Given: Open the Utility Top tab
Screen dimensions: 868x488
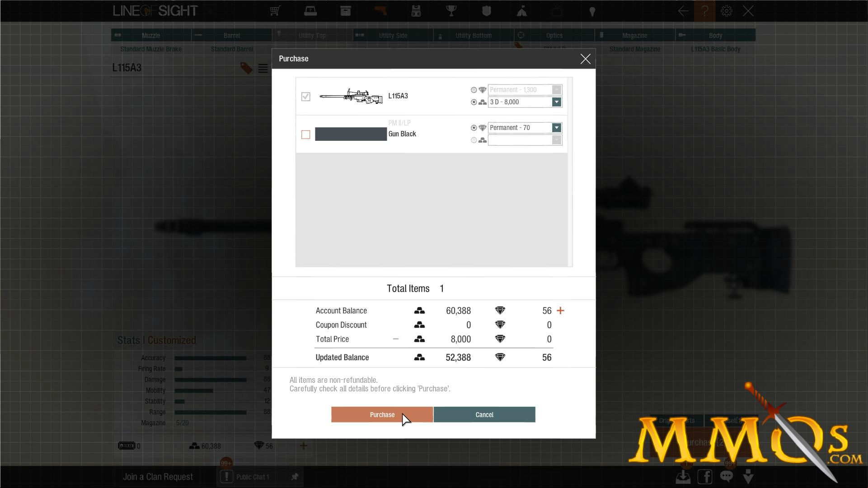Looking at the screenshot, I should pos(312,35).
